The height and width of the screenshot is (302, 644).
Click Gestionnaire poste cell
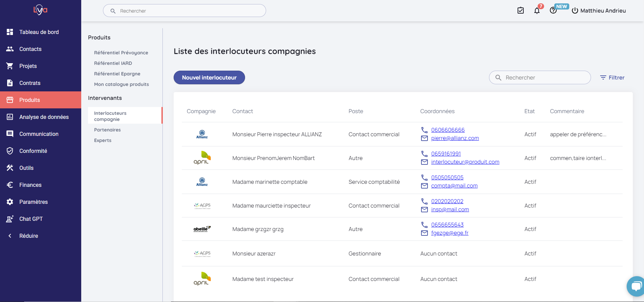pyautogui.click(x=365, y=253)
